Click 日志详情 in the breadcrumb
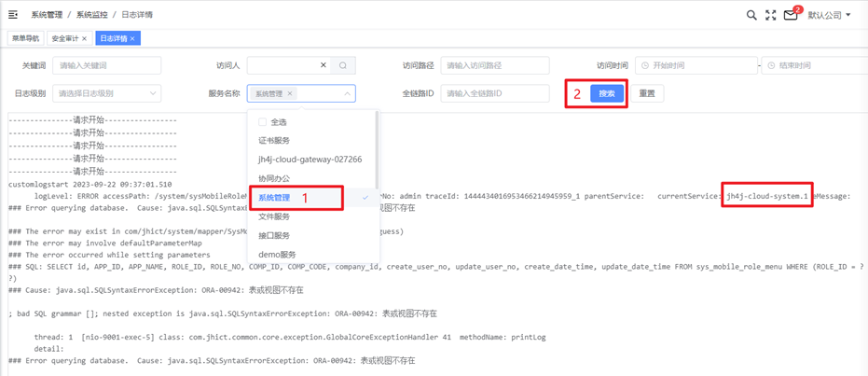The image size is (868, 376). tap(137, 14)
